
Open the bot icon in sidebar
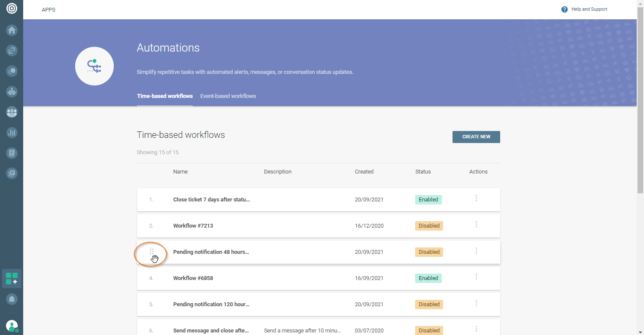click(12, 91)
